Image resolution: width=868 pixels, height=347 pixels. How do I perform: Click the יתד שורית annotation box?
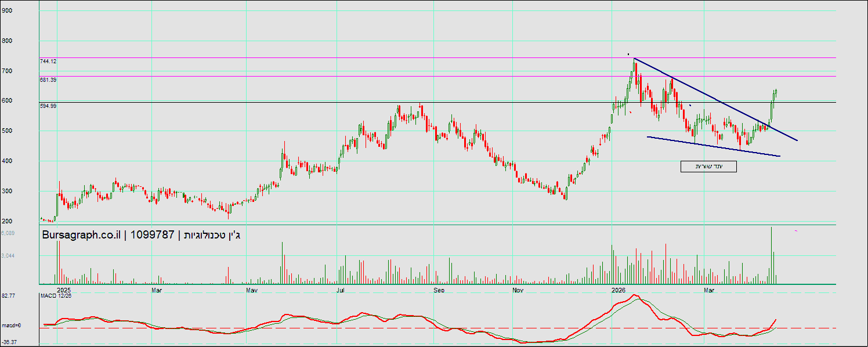pyautogui.click(x=708, y=167)
